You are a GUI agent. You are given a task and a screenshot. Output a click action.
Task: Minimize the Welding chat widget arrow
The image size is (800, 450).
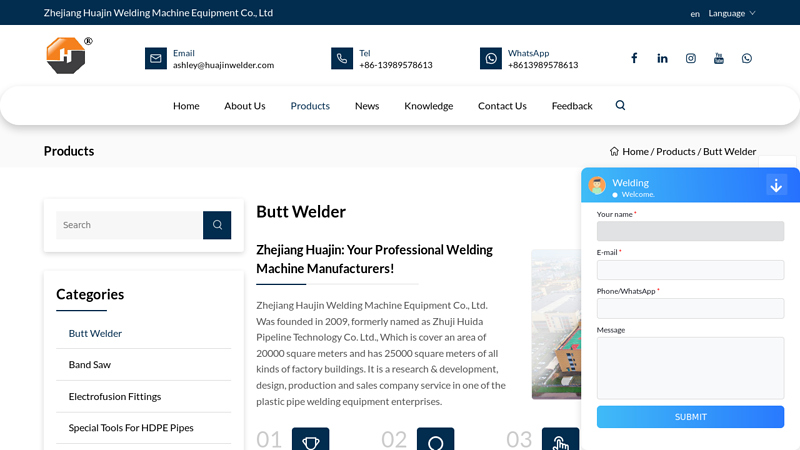776,185
